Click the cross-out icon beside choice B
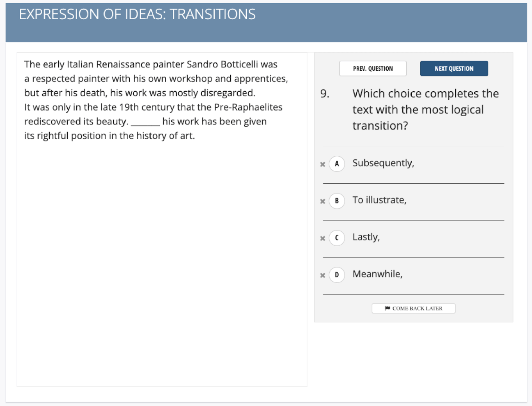 pyautogui.click(x=323, y=201)
